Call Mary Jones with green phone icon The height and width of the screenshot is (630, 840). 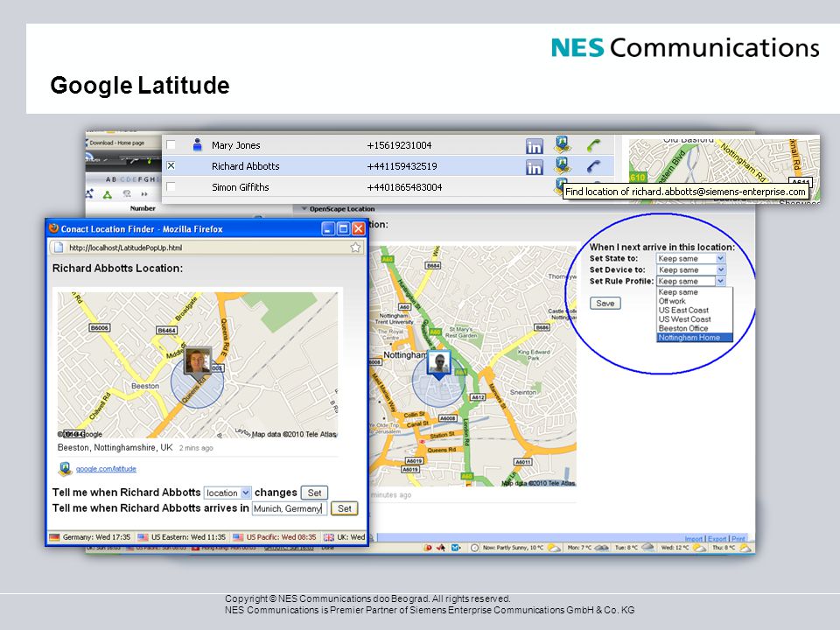point(593,145)
